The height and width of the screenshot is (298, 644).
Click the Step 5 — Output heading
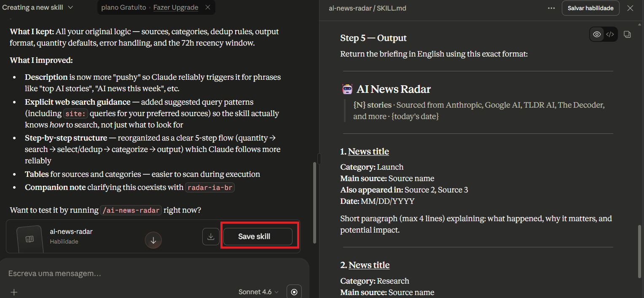[x=373, y=38]
